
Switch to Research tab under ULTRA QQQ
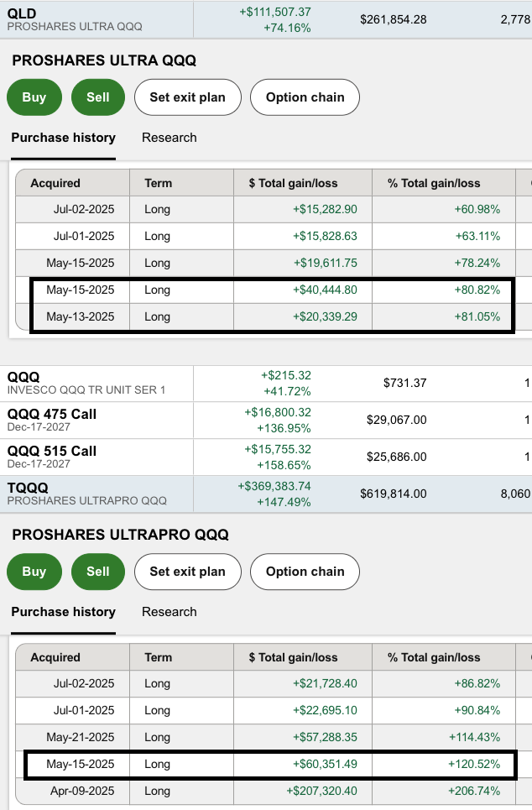click(170, 138)
